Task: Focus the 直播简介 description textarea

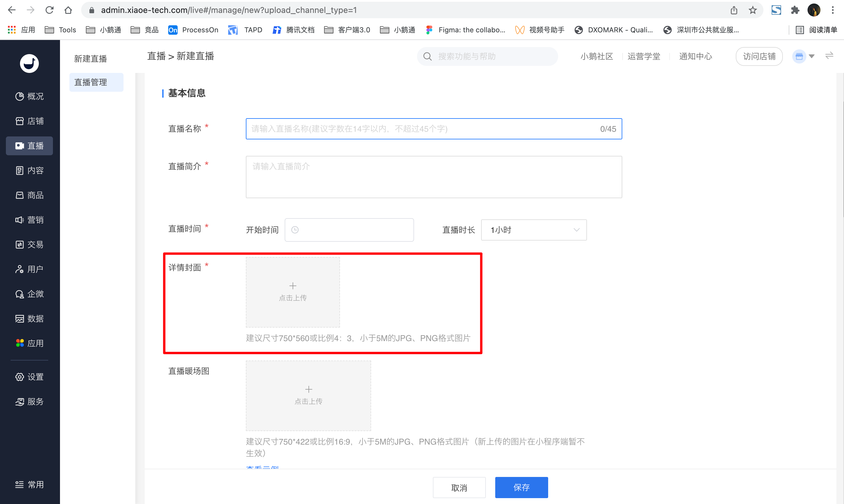Action: point(434,177)
